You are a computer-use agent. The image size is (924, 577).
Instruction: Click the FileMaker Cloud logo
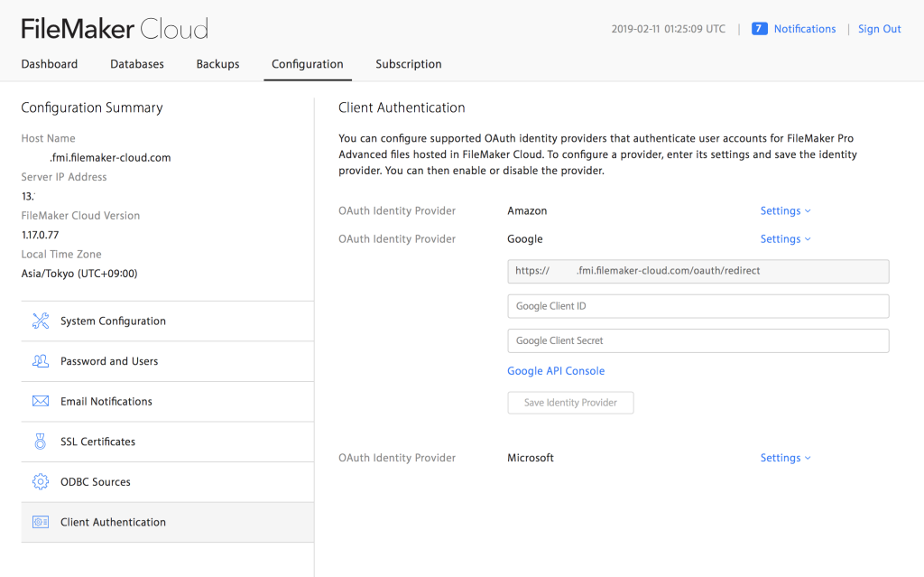click(x=115, y=28)
